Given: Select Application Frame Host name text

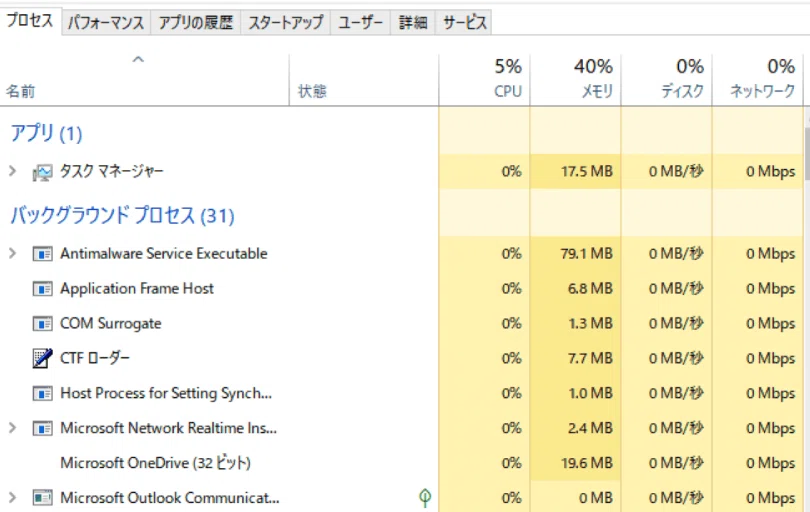Looking at the screenshot, I should click(137, 288).
